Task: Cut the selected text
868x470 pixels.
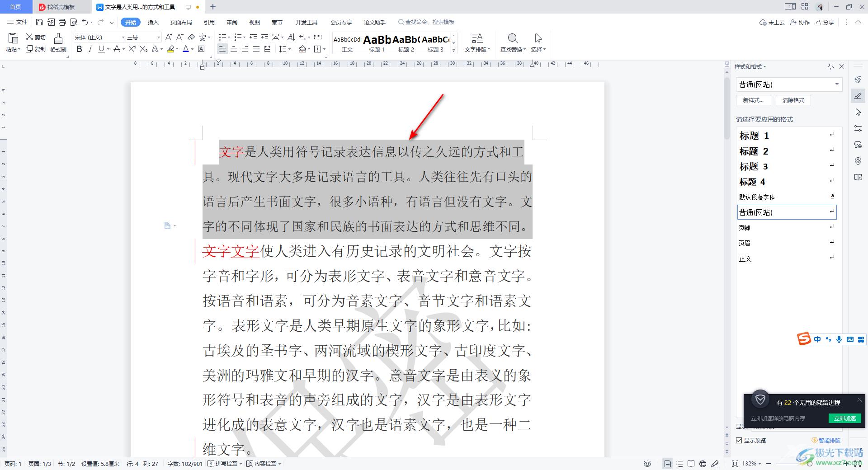Action: click(x=36, y=37)
